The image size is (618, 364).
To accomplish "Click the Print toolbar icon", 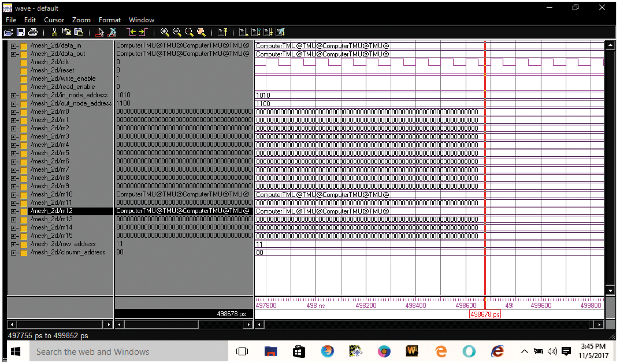I will coord(33,32).
